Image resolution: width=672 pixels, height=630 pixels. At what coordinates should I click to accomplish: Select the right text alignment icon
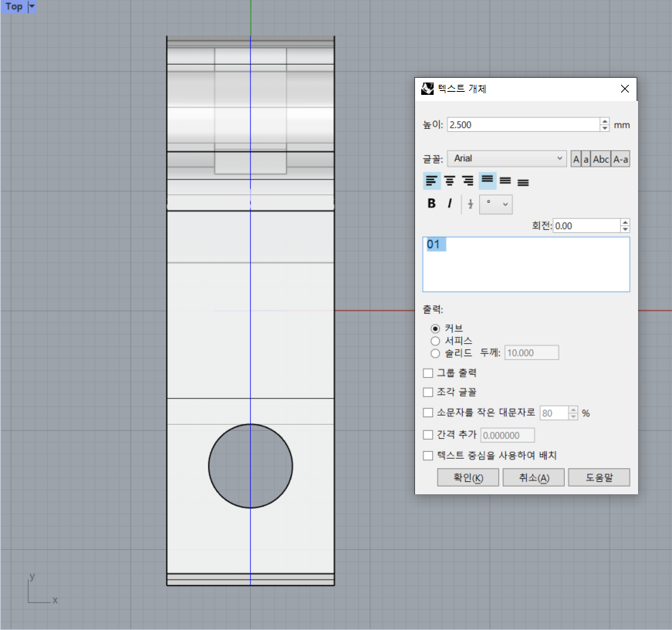click(468, 180)
